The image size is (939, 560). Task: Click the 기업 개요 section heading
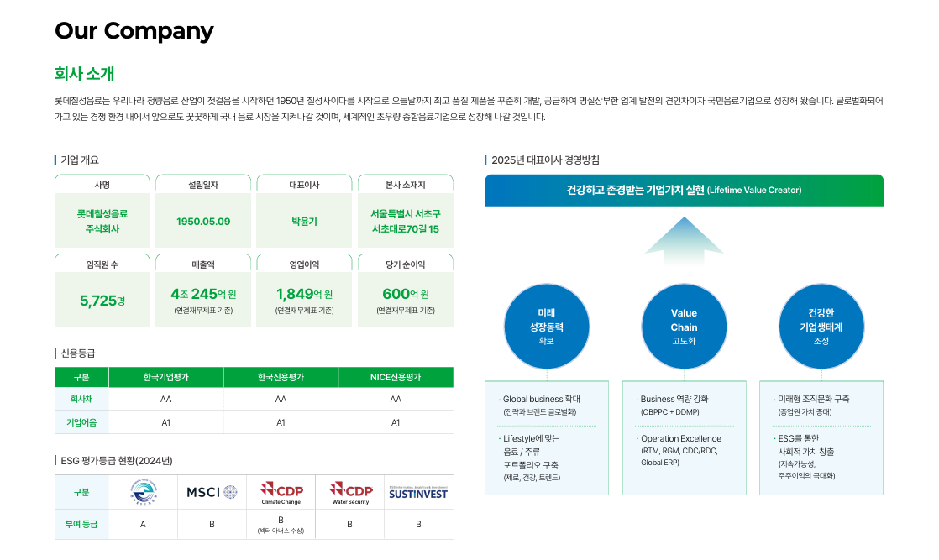point(80,160)
